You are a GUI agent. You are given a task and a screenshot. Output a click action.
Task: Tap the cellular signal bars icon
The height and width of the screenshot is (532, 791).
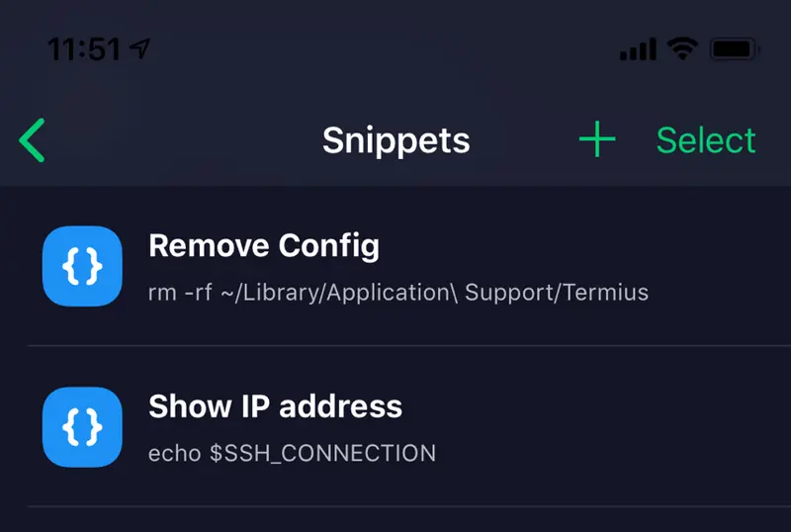638,49
